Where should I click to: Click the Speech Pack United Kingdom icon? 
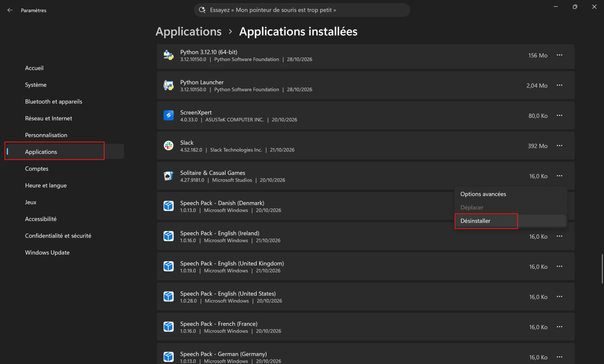pos(168,267)
